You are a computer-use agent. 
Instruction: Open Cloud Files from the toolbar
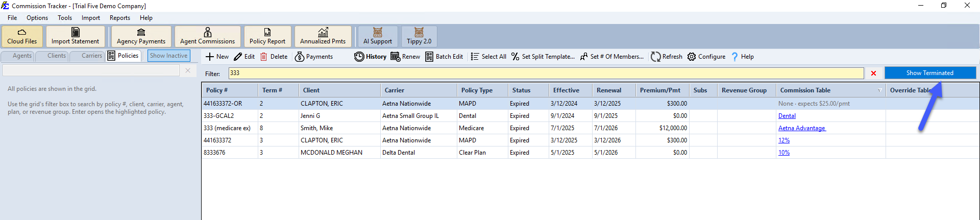[22, 36]
